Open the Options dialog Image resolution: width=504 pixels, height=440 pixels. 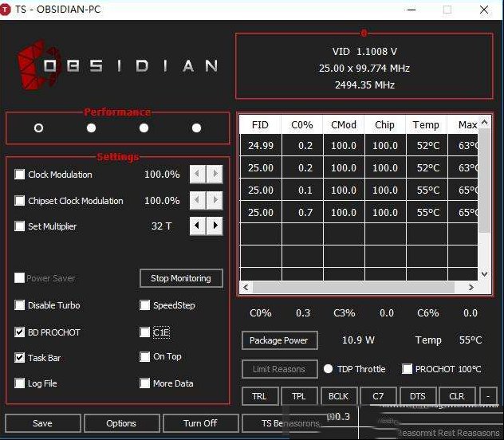point(121,423)
